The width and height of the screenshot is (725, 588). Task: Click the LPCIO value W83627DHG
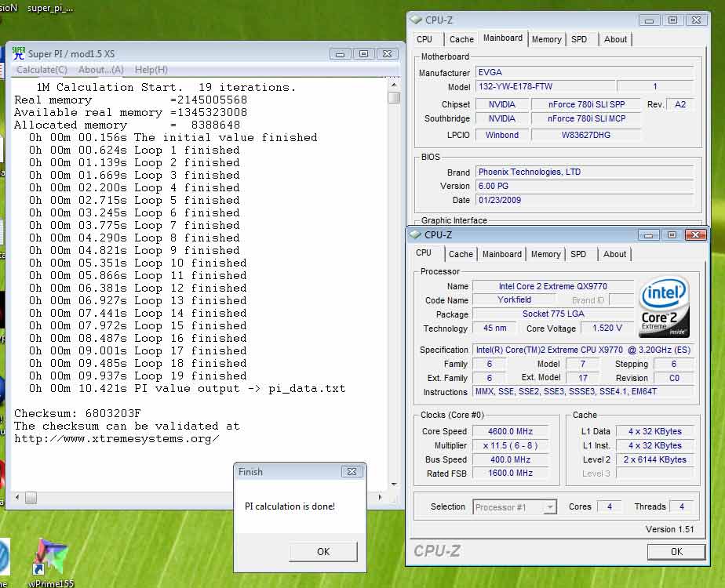point(586,135)
